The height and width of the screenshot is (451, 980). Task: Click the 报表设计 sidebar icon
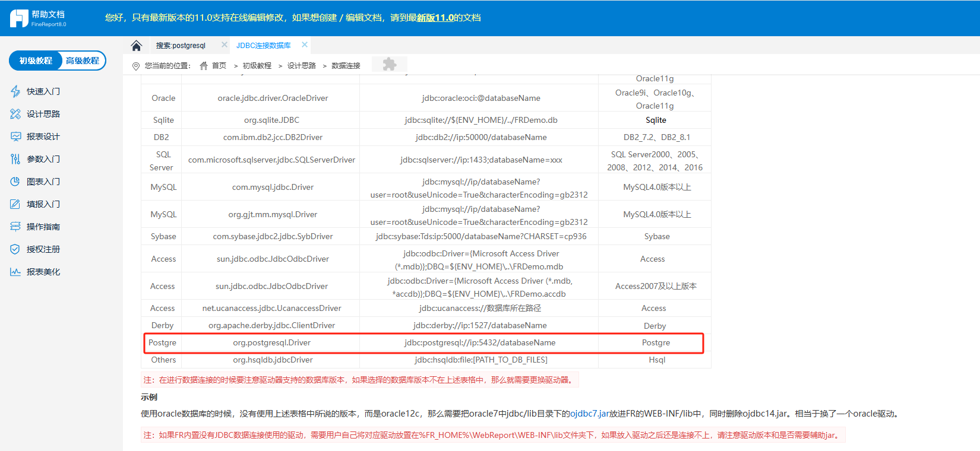click(x=15, y=136)
